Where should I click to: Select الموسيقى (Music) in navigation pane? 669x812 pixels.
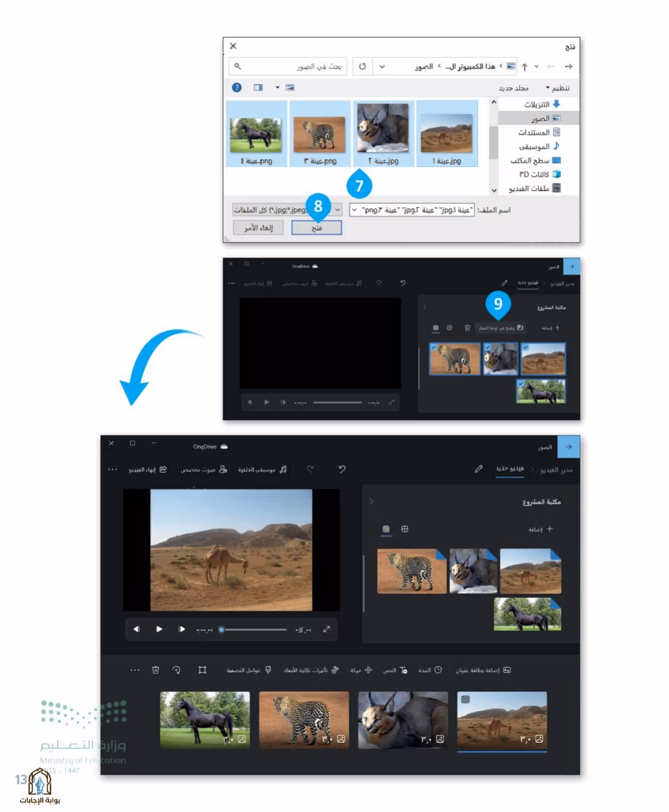(x=539, y=146)
